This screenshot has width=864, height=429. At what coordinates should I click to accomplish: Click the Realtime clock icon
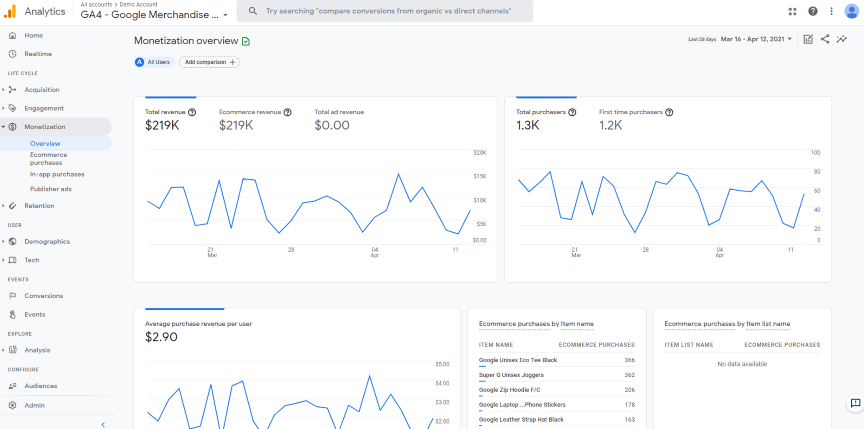[x=12, y=54]
